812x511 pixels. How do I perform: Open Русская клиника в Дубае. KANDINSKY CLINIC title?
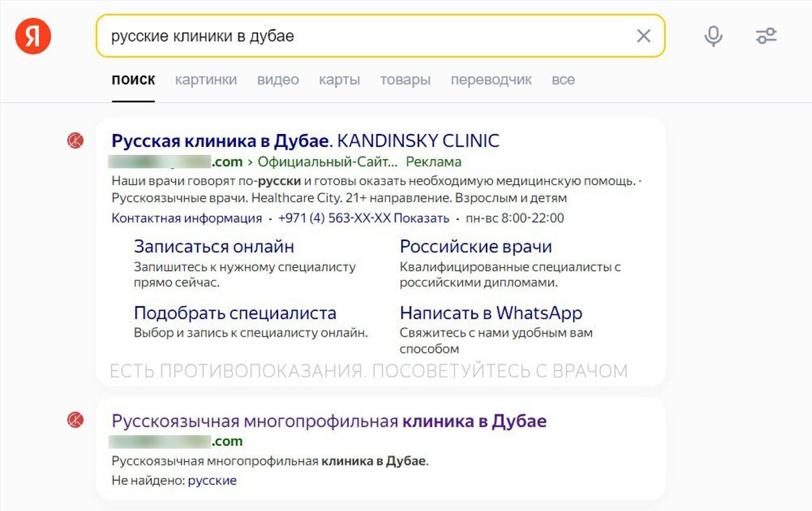coord(306,141)
